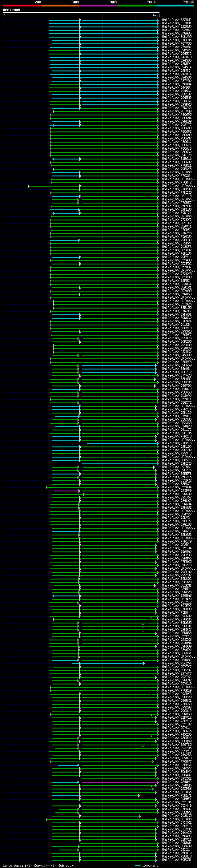197x868 pixels.
Task: Click hit UniRef100_Q9FZE0
Action: pos(177,470)
